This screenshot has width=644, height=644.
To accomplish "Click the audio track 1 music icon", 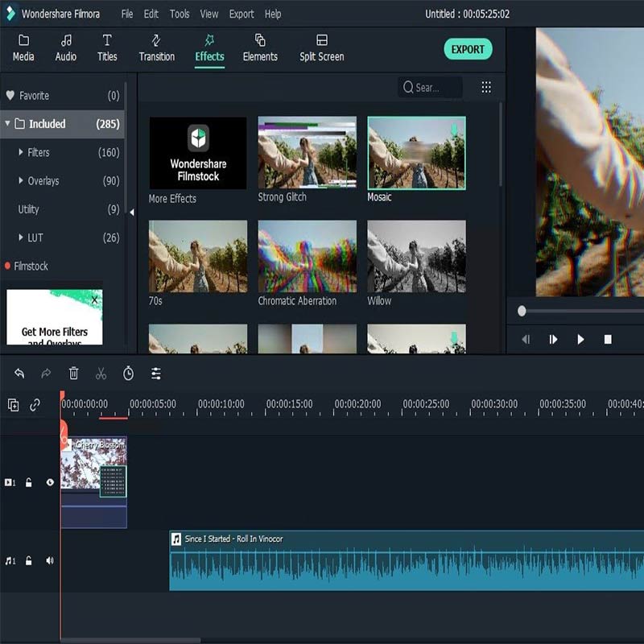I will point(10,560).
